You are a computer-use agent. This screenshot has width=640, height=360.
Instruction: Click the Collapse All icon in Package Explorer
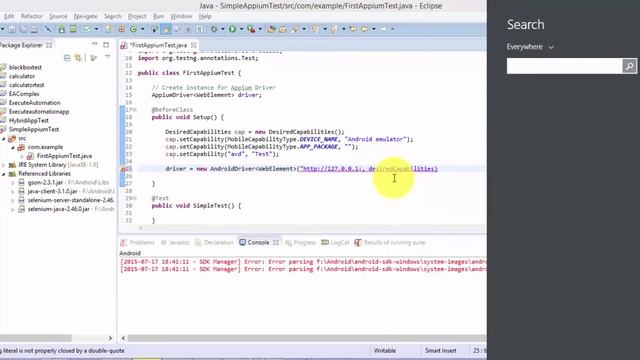pos(67,58)
